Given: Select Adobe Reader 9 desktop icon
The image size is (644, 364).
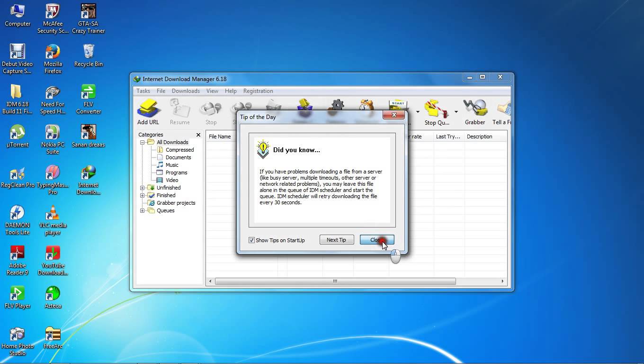Looking at the screenshot, I should coord(18,261).
